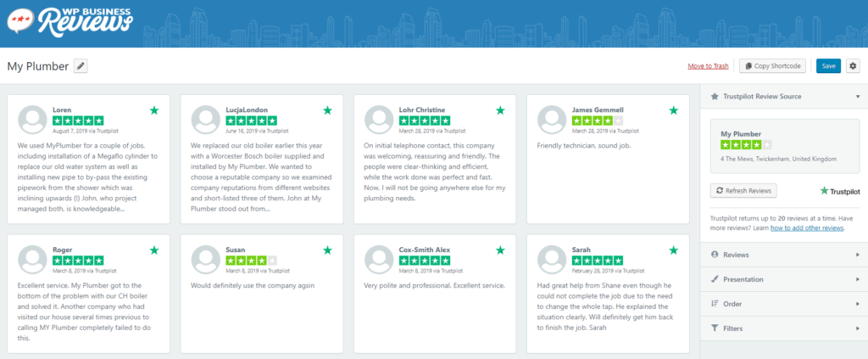Image resolution: width=868 pixels, height=359 pixels.
Task: Click Susan's four-star rating bar
Action: (x=251, y=261)
